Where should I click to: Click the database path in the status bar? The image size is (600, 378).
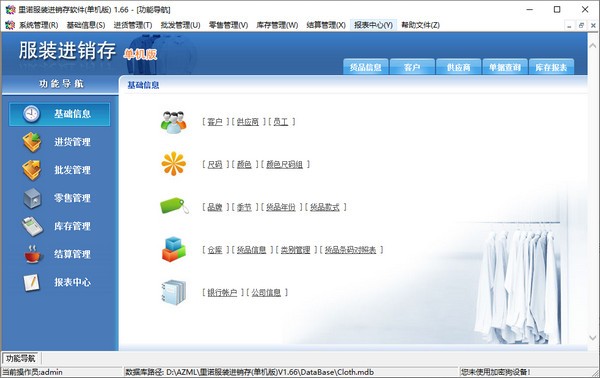tap(250, 372)
